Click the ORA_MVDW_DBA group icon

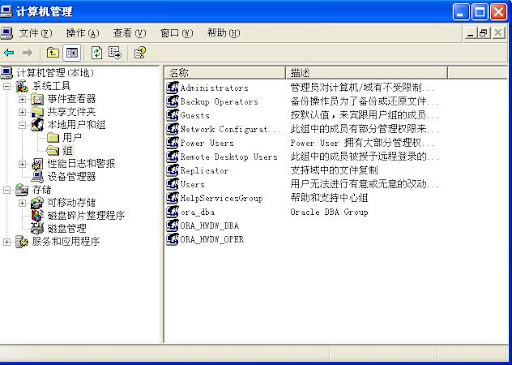[172, 226]
